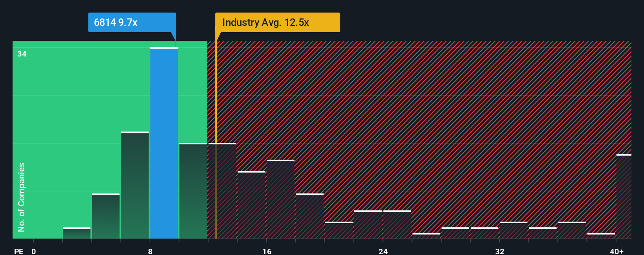Click the x-axis tick label '8'
The height and width of the screenshot is (255, 644).
coord(150,251)
